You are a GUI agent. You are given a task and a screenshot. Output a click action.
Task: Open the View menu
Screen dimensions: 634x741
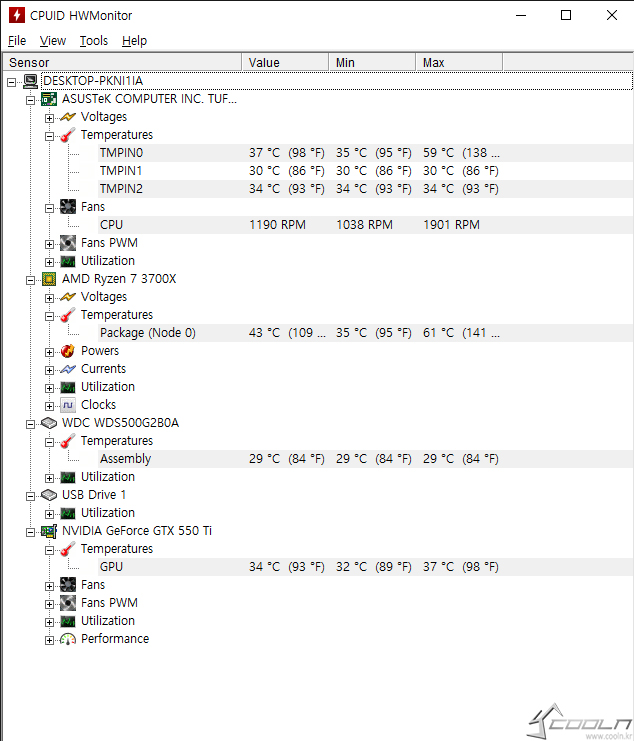pyautogui.click(x=52, y=41)
